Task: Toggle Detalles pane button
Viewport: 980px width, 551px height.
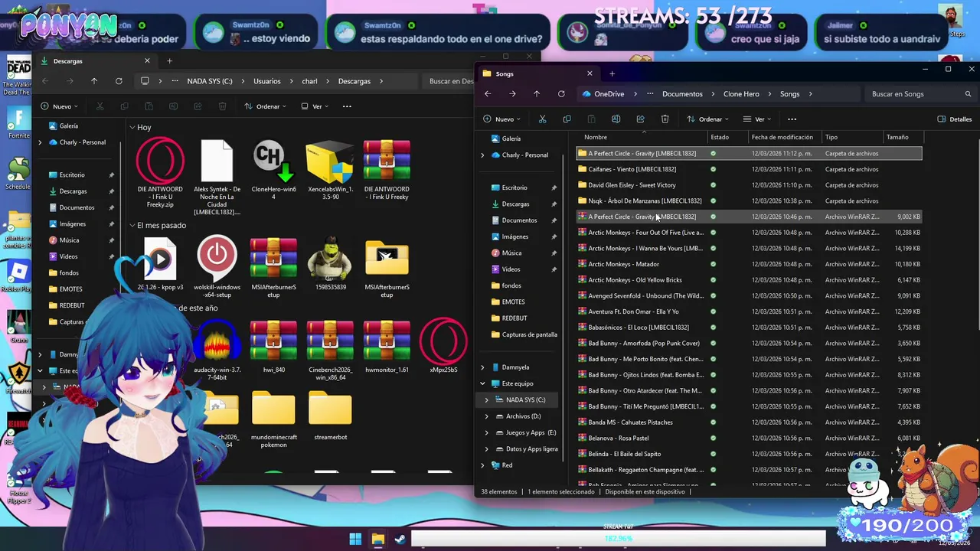Action: pos(955,119)
